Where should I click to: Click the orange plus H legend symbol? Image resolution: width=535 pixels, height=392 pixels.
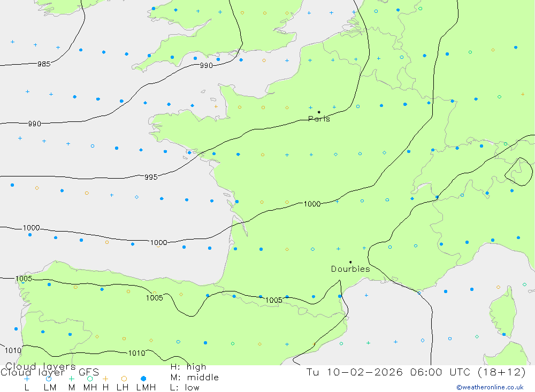(105, 379)
